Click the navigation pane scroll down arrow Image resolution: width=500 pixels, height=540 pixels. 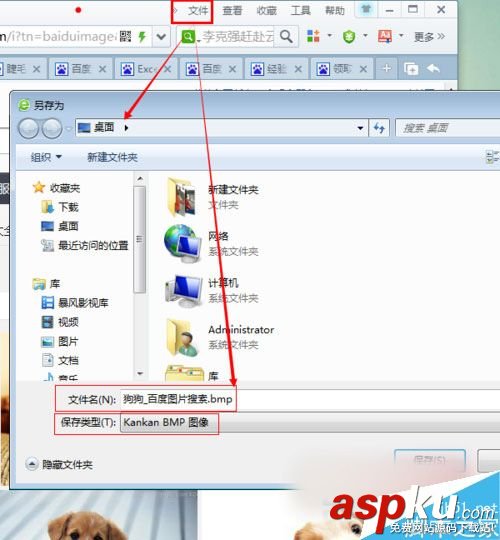pyautogui.click(x=139, y=373)
